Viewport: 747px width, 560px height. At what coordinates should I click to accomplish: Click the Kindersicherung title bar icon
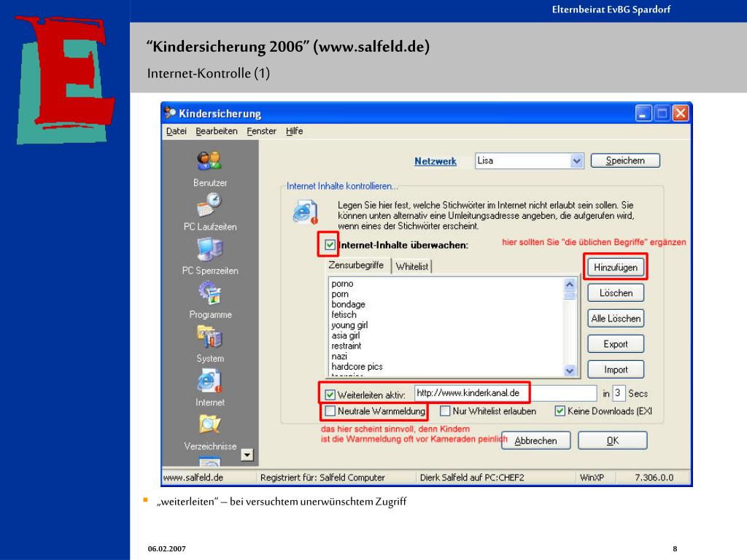coord(170,113)
